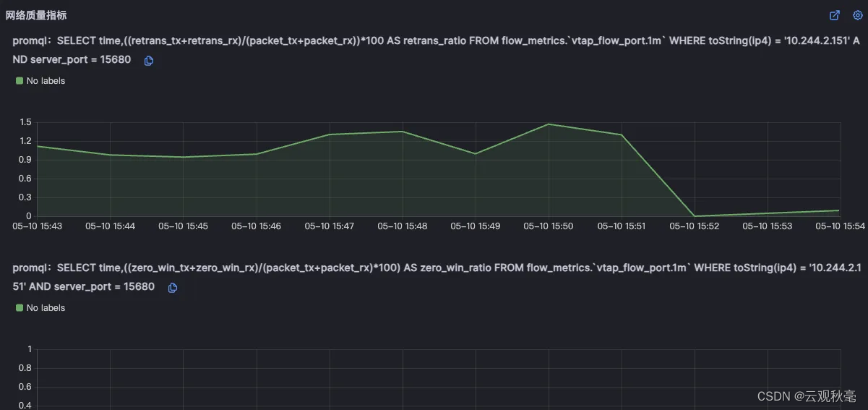Click the 05-10 15:49 time axis label

476,226
